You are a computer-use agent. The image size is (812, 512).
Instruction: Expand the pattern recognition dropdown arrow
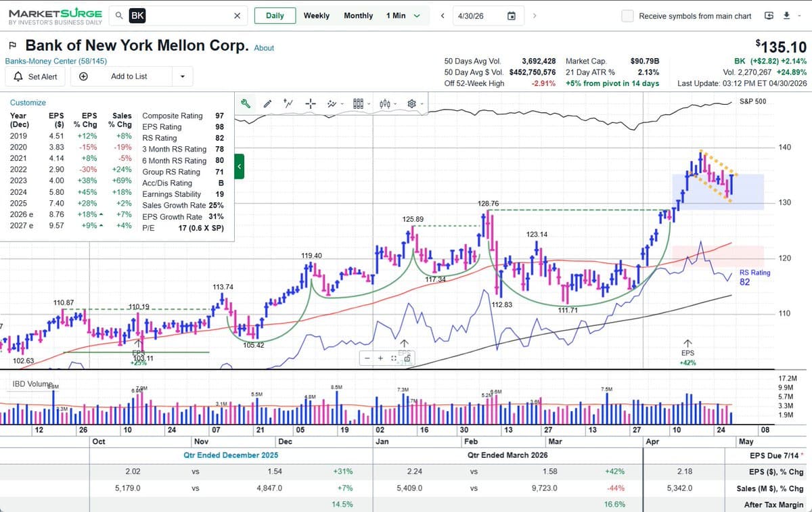(x=342, y=104)
